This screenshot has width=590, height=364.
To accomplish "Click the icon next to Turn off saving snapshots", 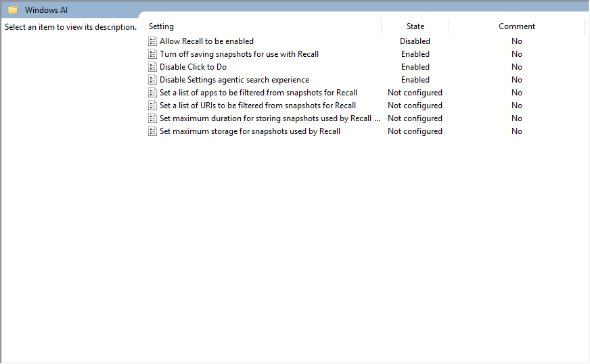I will tap(152, 54).
